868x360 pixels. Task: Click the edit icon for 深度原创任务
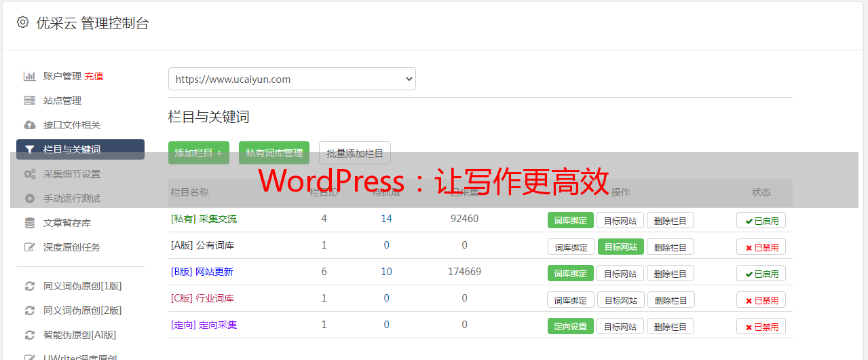tap(29, 247)
